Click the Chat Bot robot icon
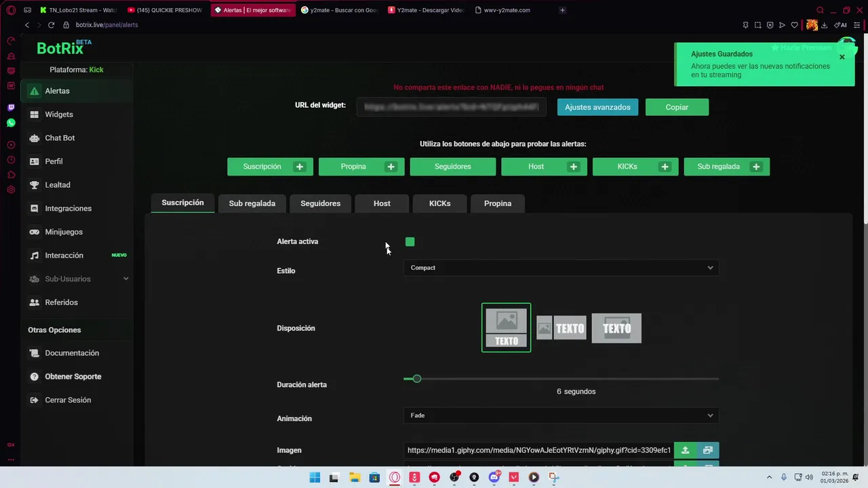The height and width of the screenshot is (488, 868). (x=34, y=138)
